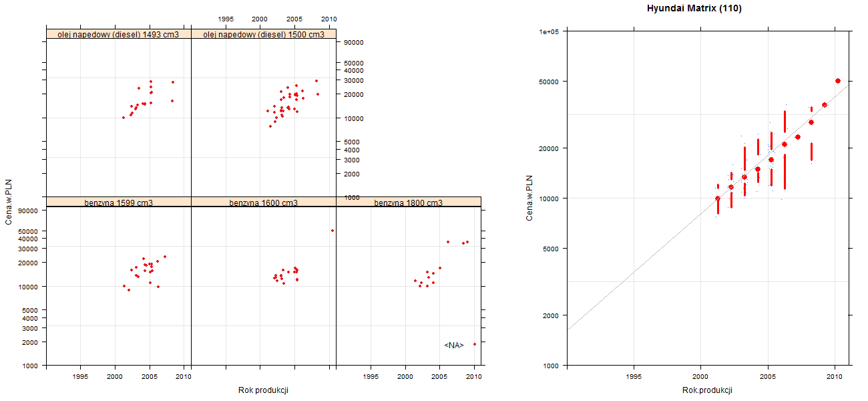Viewport: 868px width, 401px height.
Task: Click the "Hyundai Matrix (110)" chart title
Action: 694,9
